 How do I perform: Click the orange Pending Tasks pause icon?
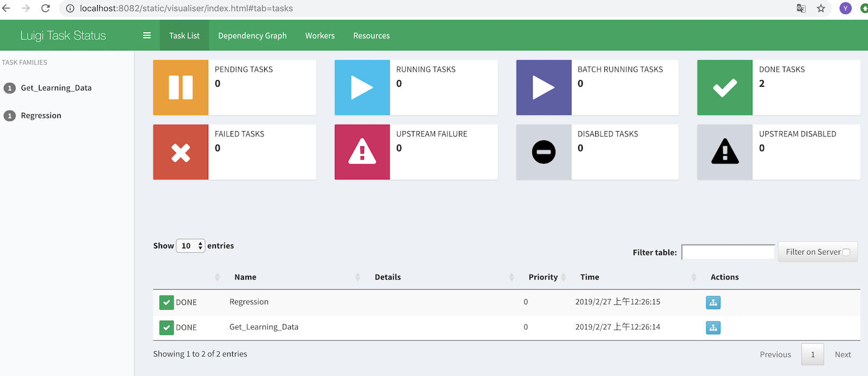click(x=181, y=87)
